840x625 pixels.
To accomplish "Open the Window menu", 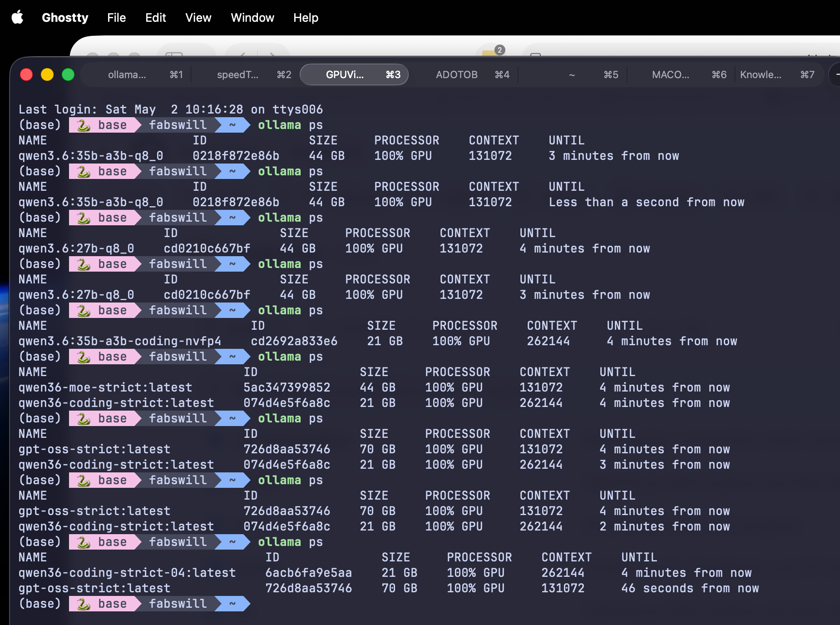I will (252, 18).
